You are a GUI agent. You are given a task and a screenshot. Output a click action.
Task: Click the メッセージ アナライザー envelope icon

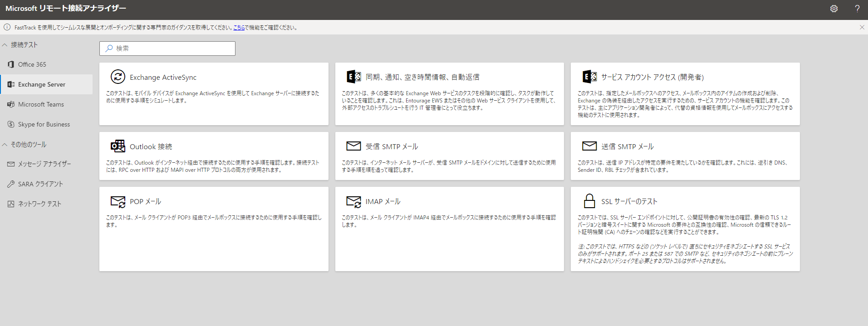(11, 164)
